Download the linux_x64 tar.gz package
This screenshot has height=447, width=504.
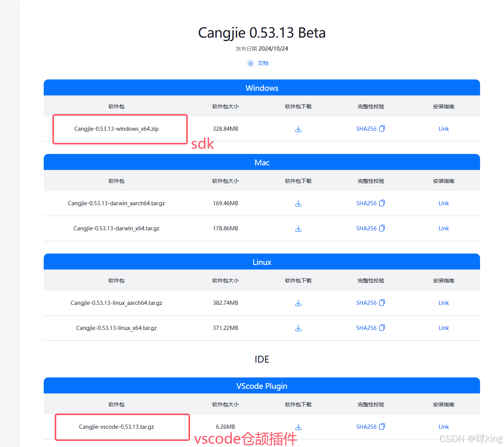pyautogui.click(x=298, y=328)
